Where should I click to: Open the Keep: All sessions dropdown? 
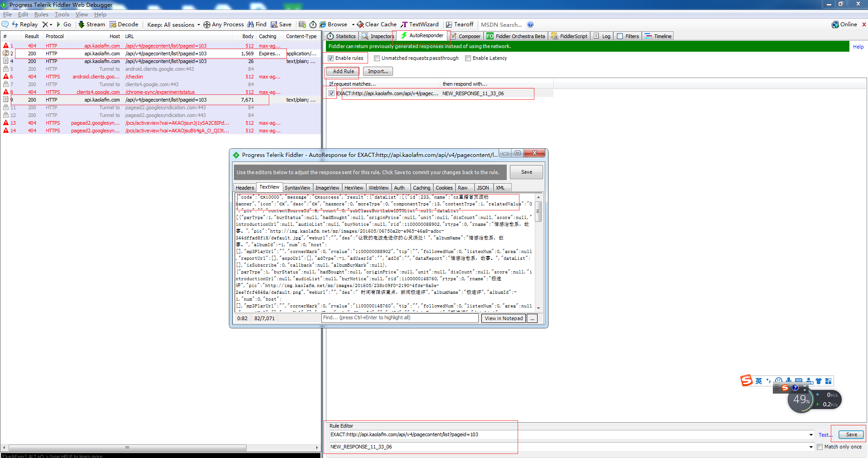[x=174, y=24]
